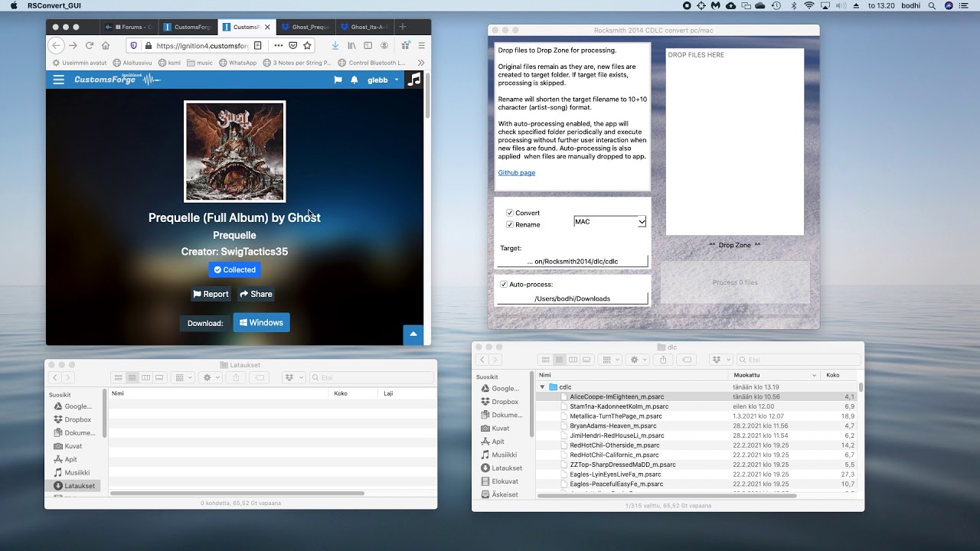Open the MAC platform dropdown

tap(610, 221)
